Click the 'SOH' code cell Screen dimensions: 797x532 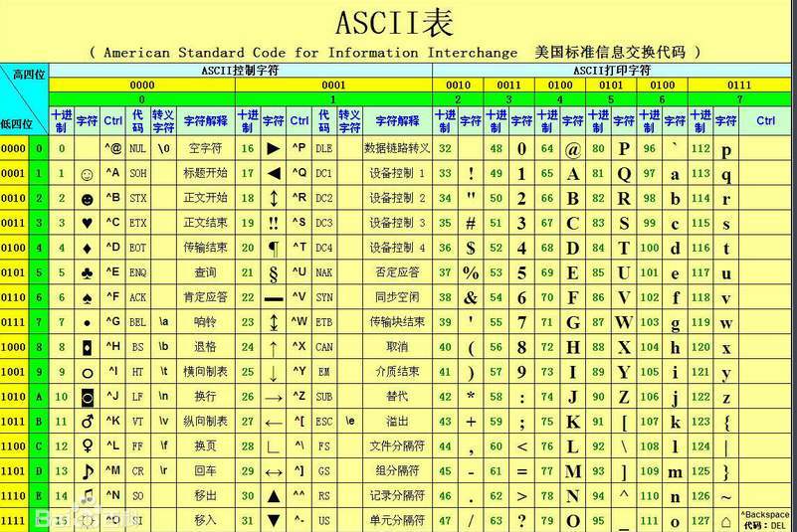pos(137,174)
